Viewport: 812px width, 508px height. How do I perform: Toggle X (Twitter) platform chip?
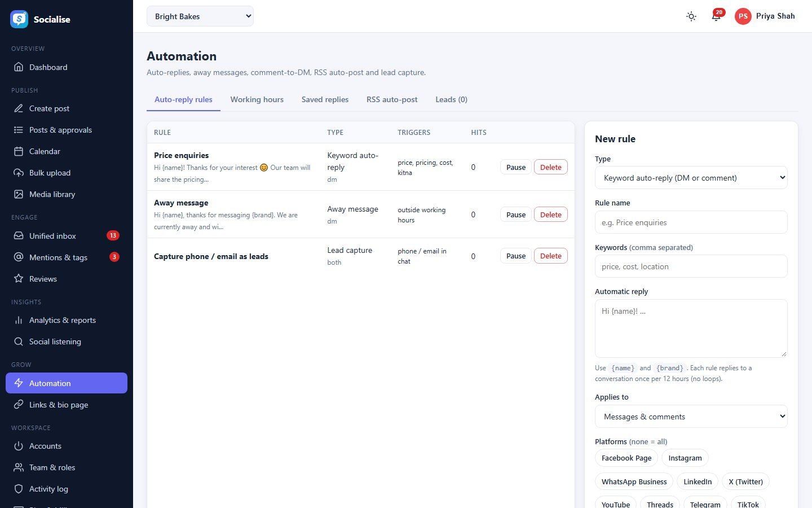click(745, 481)
